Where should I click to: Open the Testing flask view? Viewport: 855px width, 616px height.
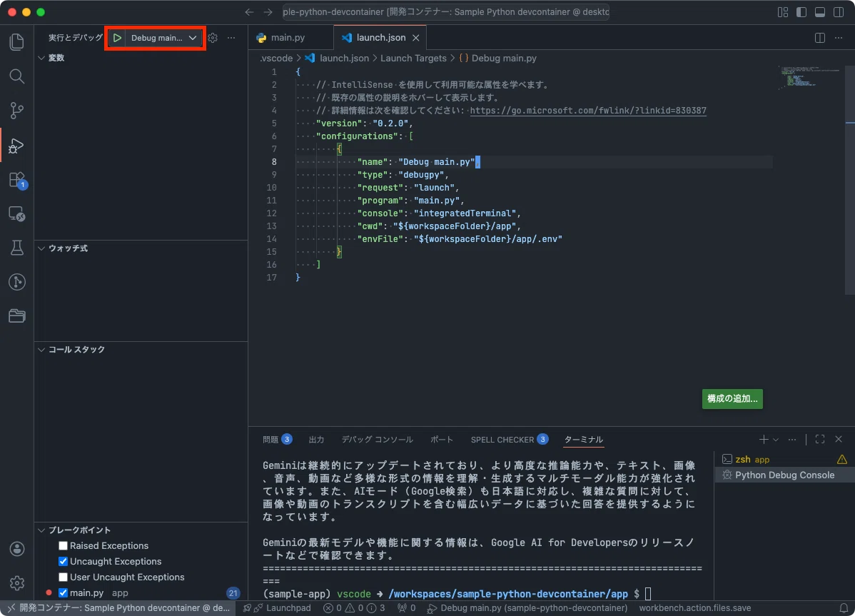pos(17,248)
